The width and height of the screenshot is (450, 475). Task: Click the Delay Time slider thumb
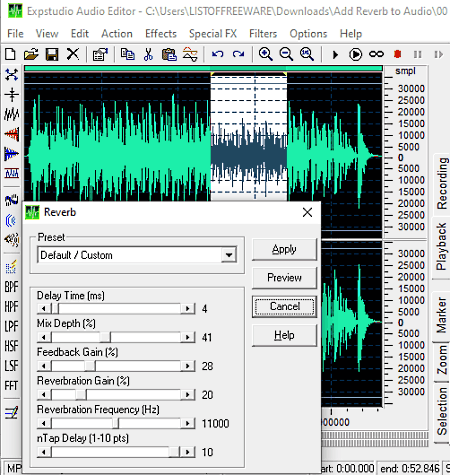[x=55, y=309]
